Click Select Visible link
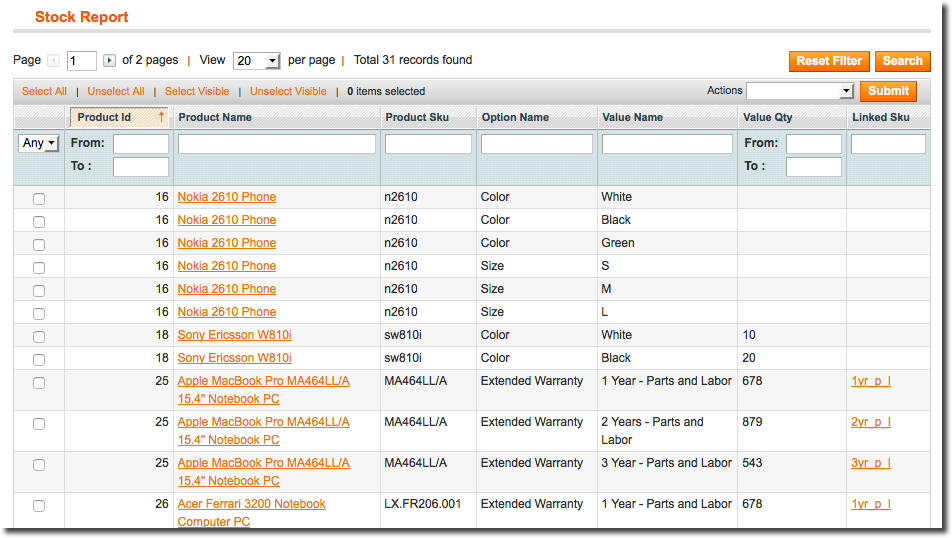The width and height of the screenshot is (952, 538). pos(197,91)
